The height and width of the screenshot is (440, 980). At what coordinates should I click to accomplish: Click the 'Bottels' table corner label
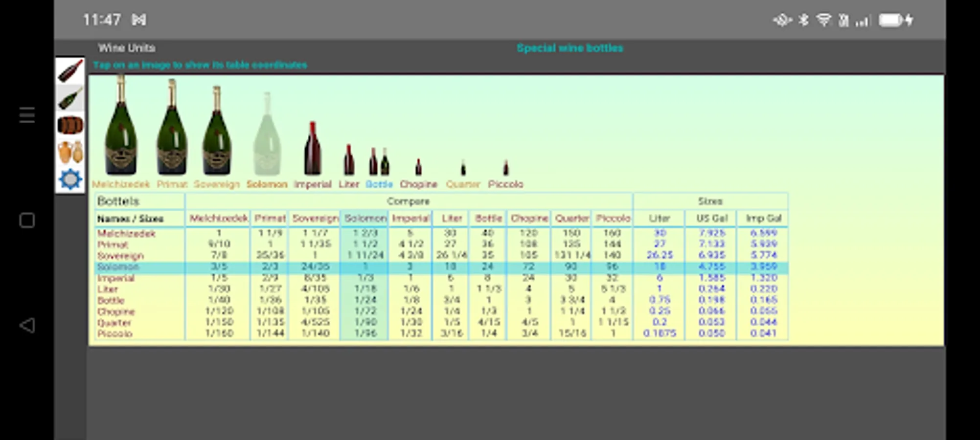[x=118, y=201]
